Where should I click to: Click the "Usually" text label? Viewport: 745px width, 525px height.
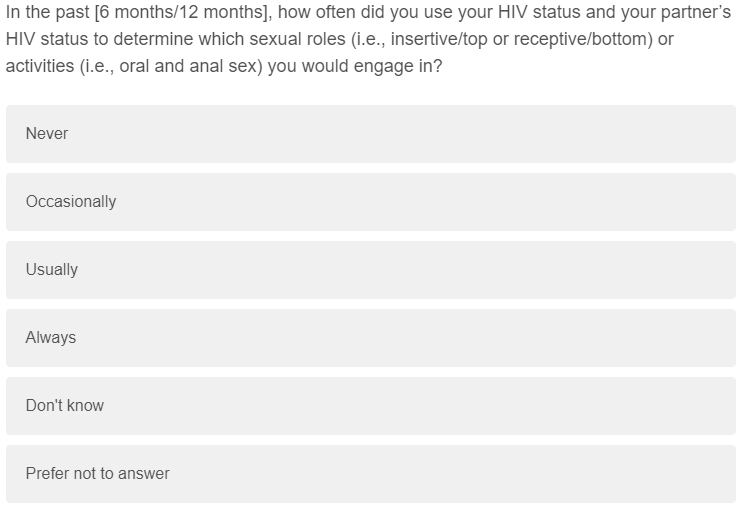tap(52, 270)
